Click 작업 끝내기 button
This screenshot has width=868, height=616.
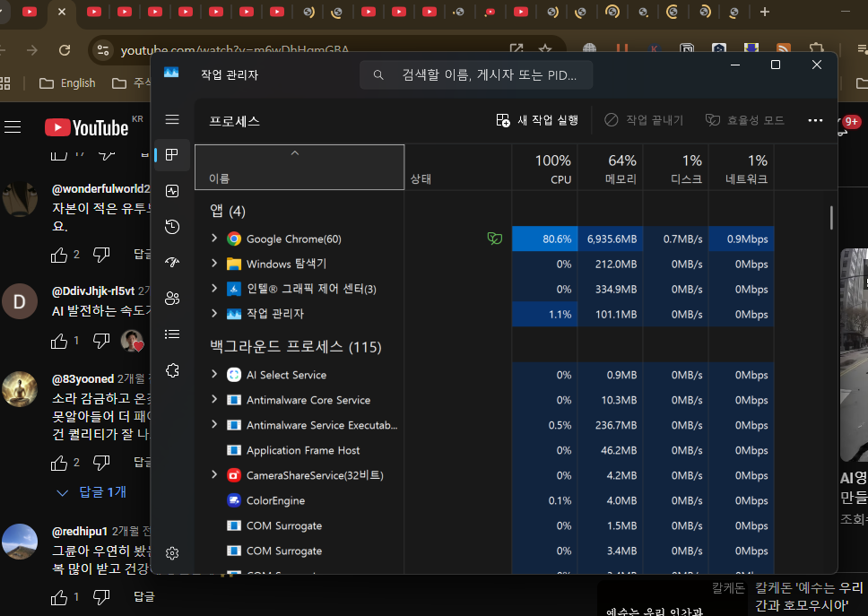pyautogui.click(x=644, y=120)
